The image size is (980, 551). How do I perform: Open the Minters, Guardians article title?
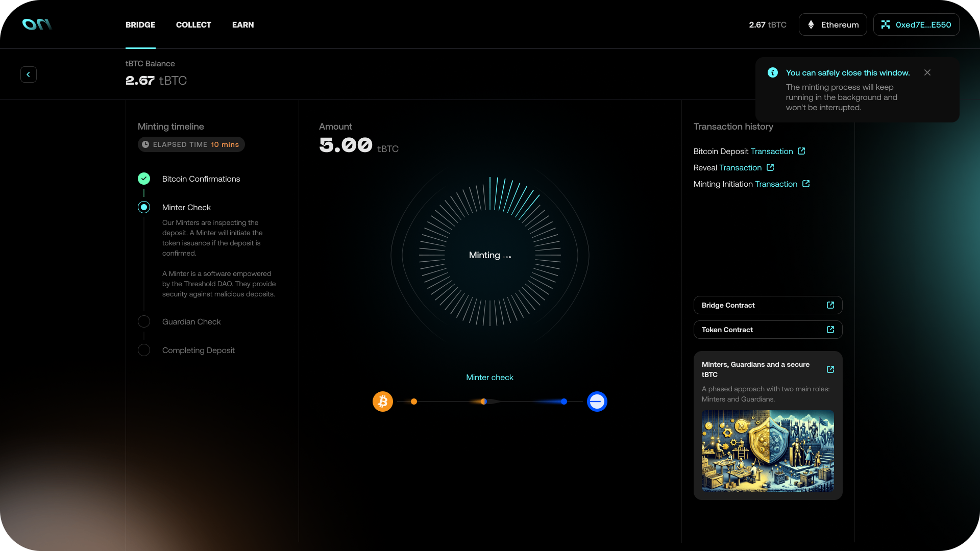(755, 369)
